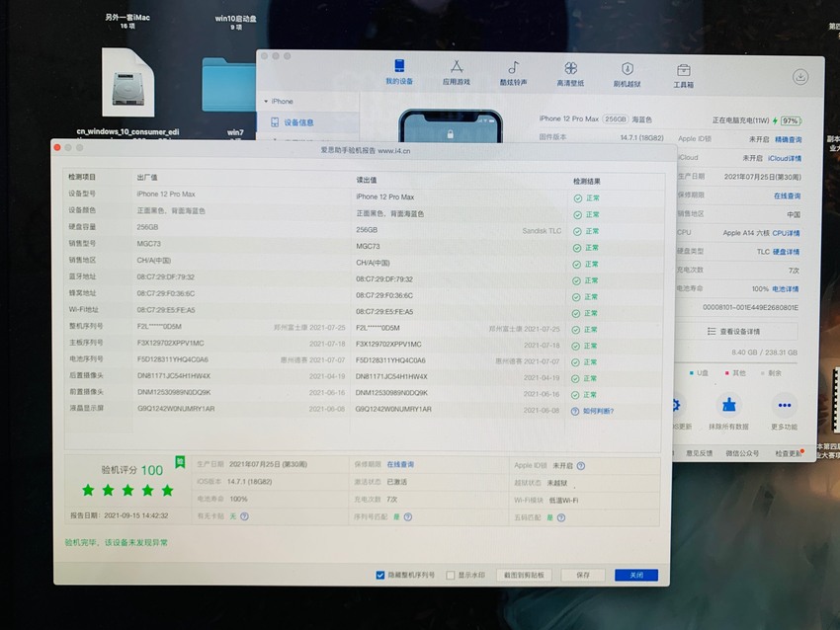Click the 验机评分 100 score
Screen dimensions: 840x630
click(131, 470)
